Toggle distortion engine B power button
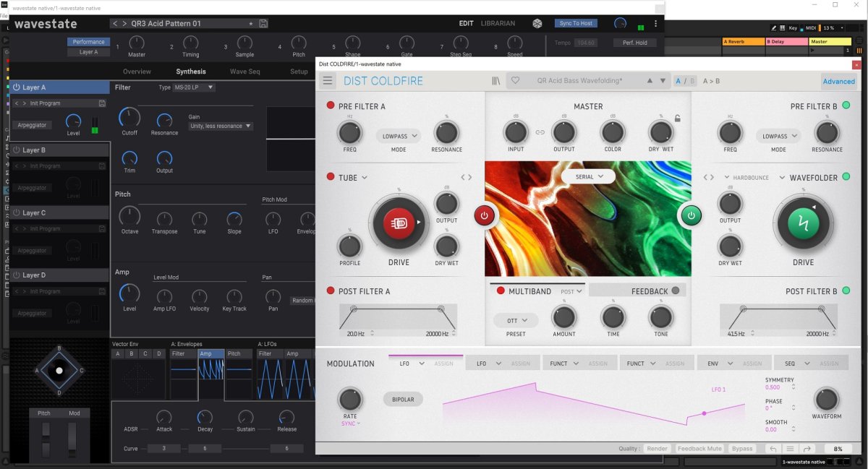Image resolution: width=868 pixels, height=469 pixels. pyautogui.click(x=691, y=215)
